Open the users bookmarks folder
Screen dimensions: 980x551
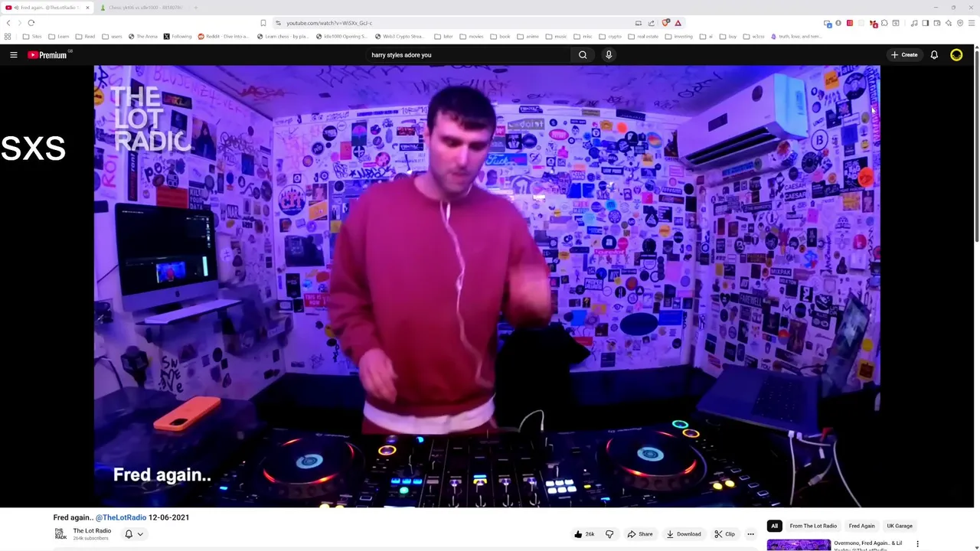coord(112,37)
